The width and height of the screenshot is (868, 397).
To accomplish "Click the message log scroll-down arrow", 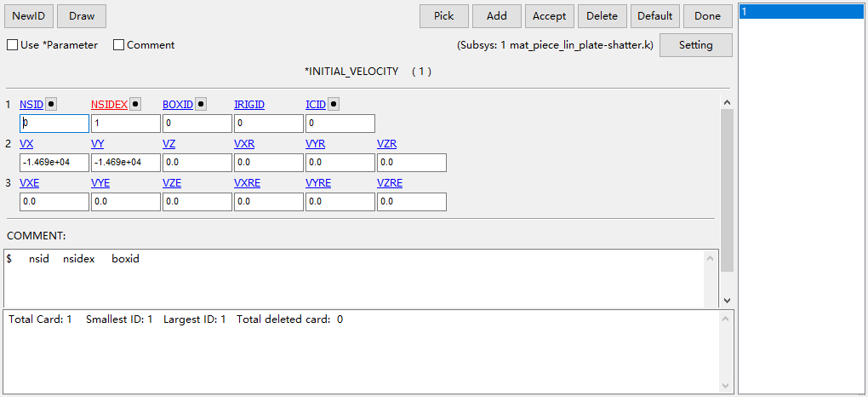I will coord(727,386).
